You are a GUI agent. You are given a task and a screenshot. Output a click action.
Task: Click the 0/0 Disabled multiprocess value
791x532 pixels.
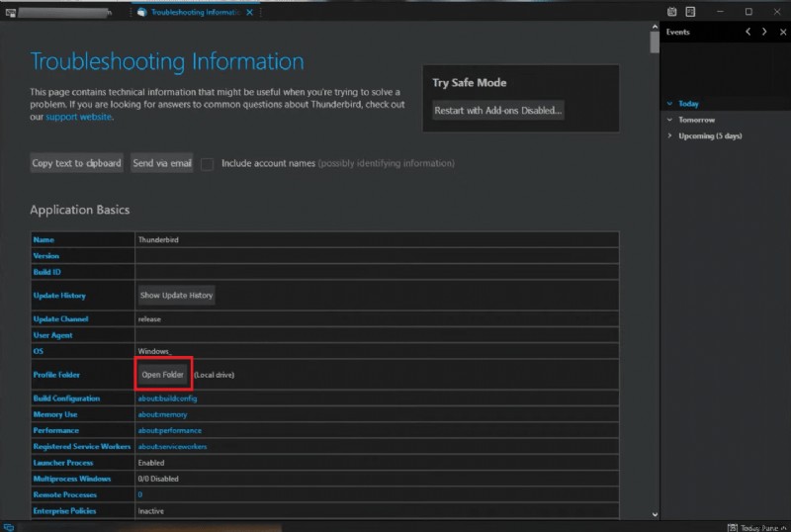point(158,479)
